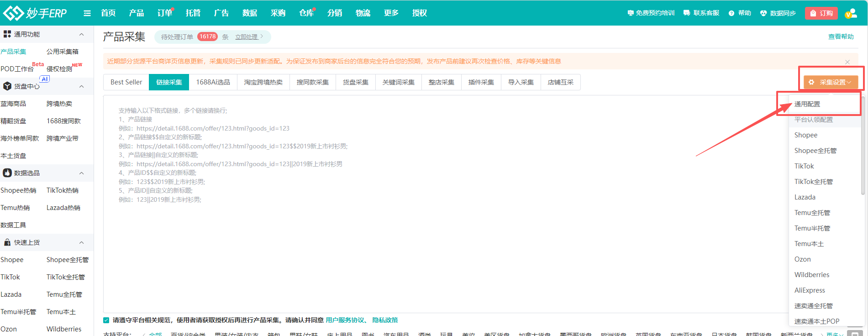The image size is (868, 336).
Task: Open 托管 in the top navigation
Action: point(193,13)
